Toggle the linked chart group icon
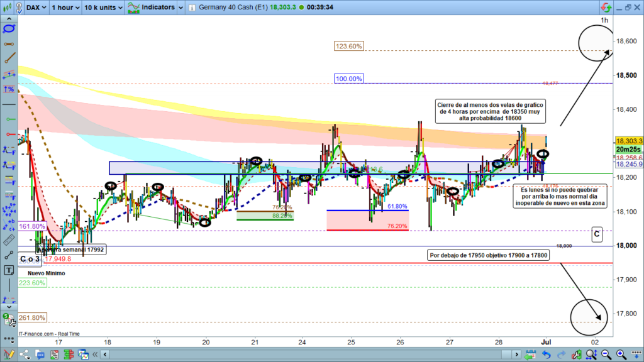This screenshot has height=362, width=644. click(606, 8)
